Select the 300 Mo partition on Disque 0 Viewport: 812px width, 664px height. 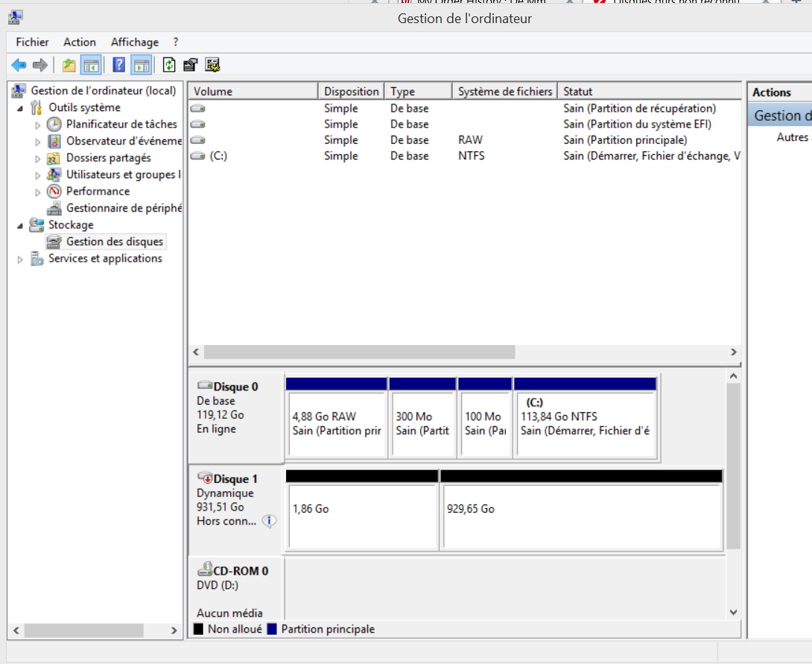click(x=422, y=419)
